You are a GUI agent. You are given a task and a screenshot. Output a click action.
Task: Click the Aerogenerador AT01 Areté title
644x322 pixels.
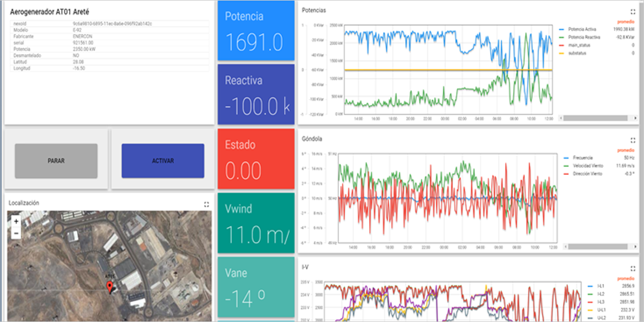point(49,11)
